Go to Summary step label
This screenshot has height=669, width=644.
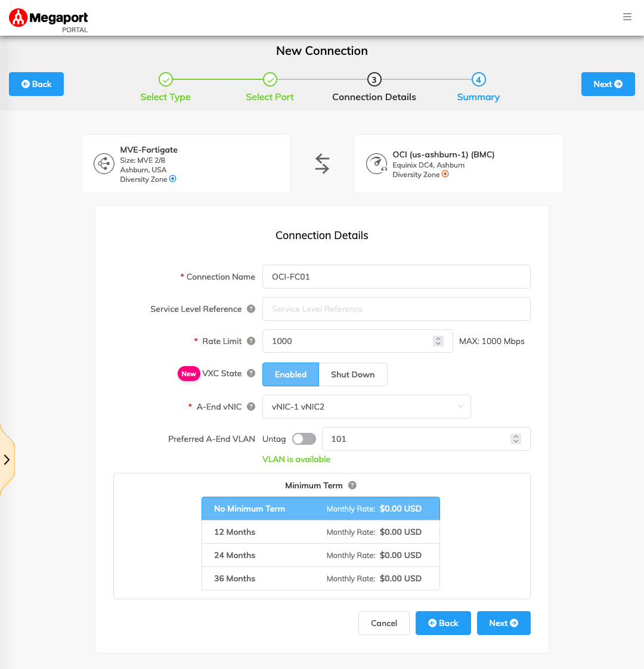pyautogui.click(x=478, y=97)
